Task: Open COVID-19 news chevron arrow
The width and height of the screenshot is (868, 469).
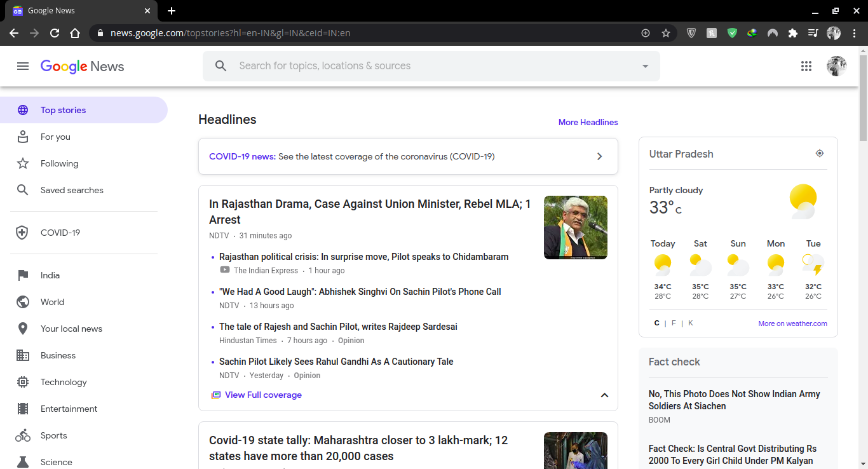Action: tap(599, 156)
